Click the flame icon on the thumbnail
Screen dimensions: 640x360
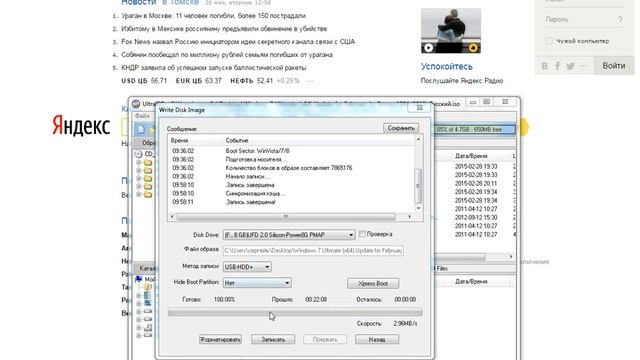(473, 48)
